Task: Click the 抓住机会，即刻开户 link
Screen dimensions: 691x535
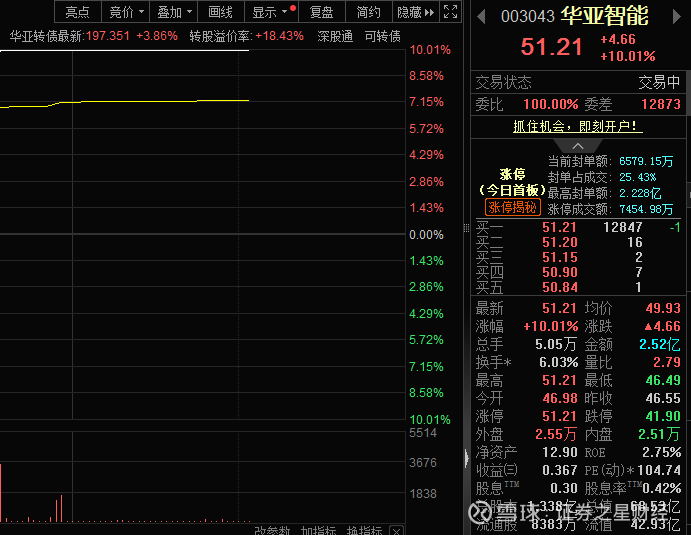Action: click(x=578, y=126)
